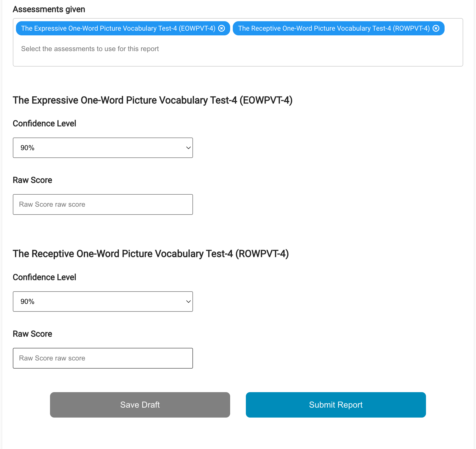
Task: Change the 90% confidence level for EOWPVT-4
Action: pyautogui.click(x=103, y=147)
